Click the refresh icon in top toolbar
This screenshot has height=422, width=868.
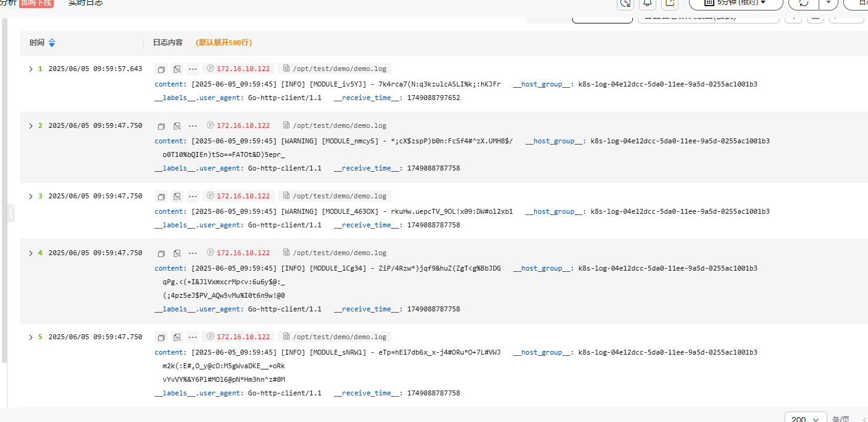click(804, 3)
